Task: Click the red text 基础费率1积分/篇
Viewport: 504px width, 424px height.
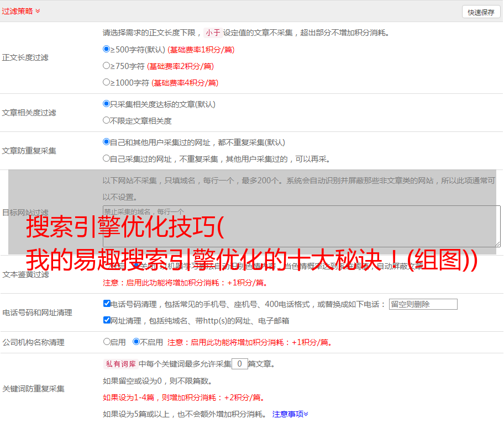Action: [201, 50]
